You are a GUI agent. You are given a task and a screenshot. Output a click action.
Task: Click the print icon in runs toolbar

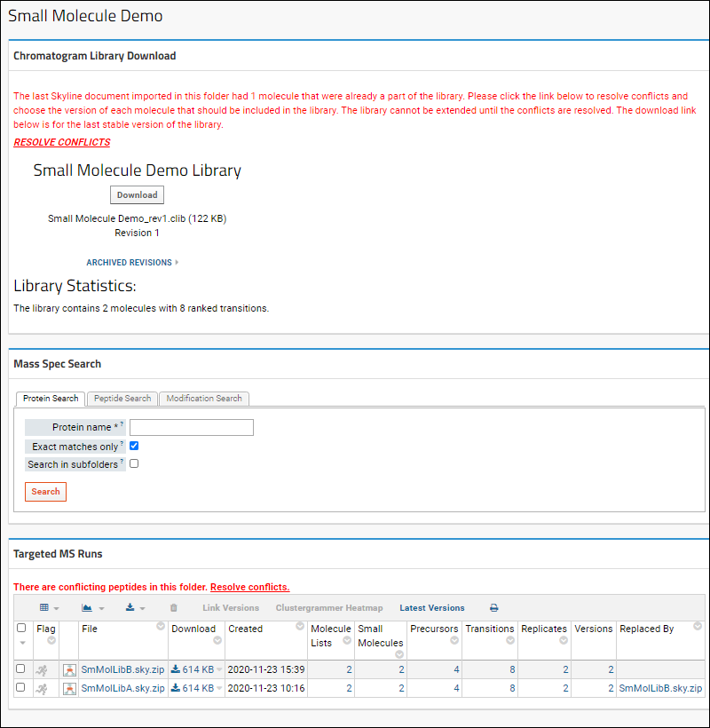(x=493, y=608)
